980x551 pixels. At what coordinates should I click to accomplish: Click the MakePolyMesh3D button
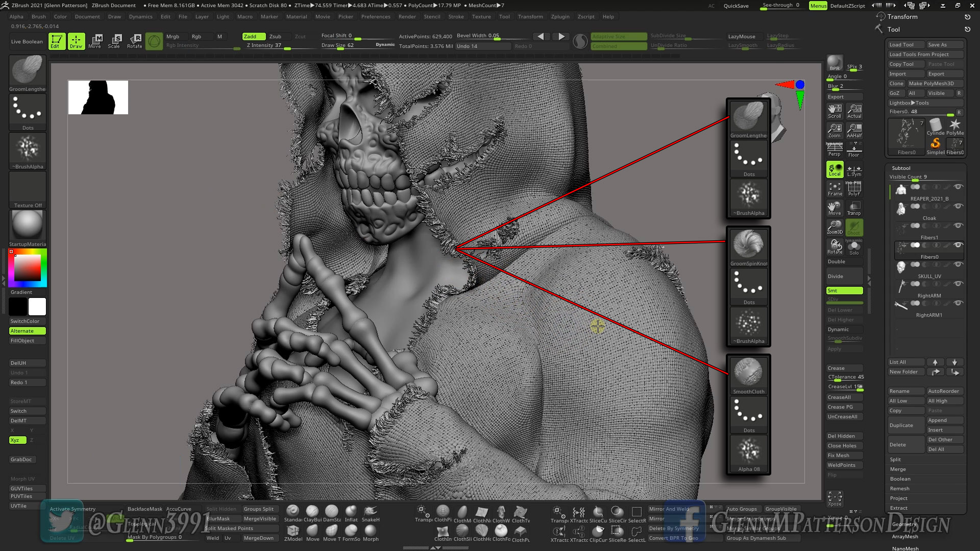point(936,83)
